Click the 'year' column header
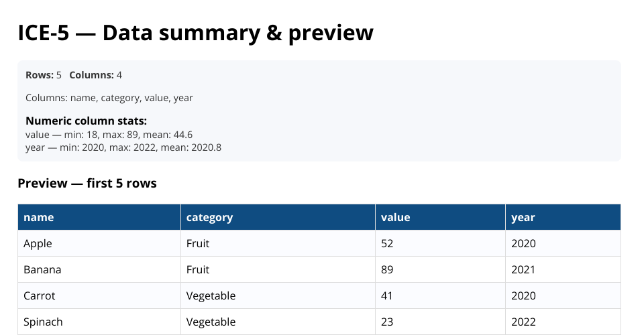The image size is (644, 335). tap(523, 217)
